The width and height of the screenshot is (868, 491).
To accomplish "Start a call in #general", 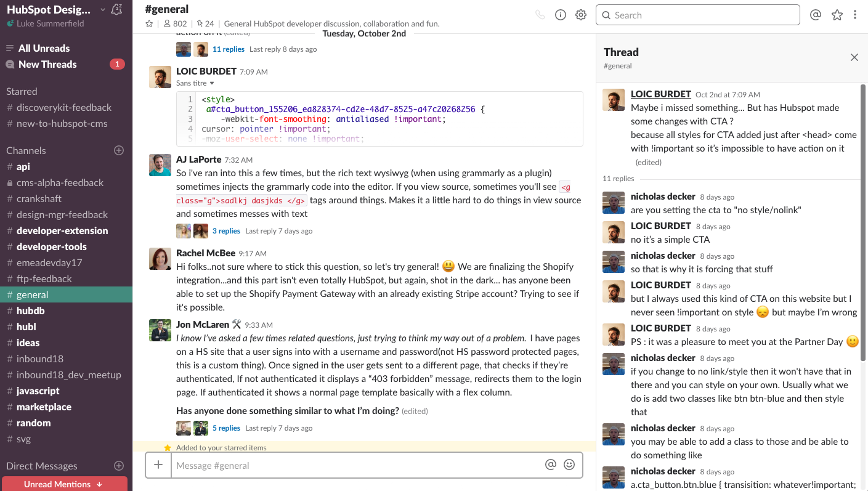I will coord(540,15).
